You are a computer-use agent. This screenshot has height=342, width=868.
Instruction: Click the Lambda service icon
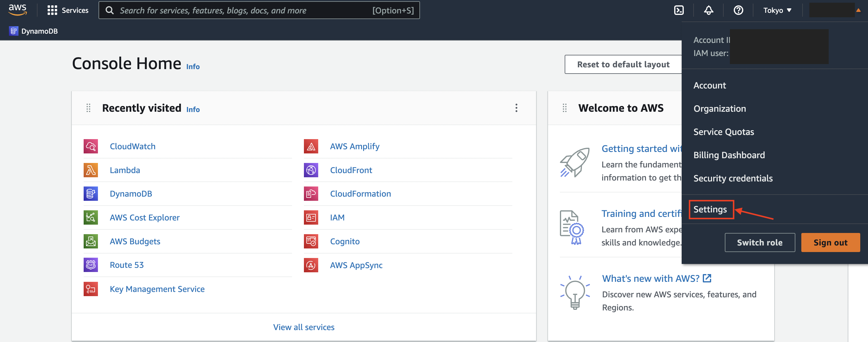pos(91,170)
